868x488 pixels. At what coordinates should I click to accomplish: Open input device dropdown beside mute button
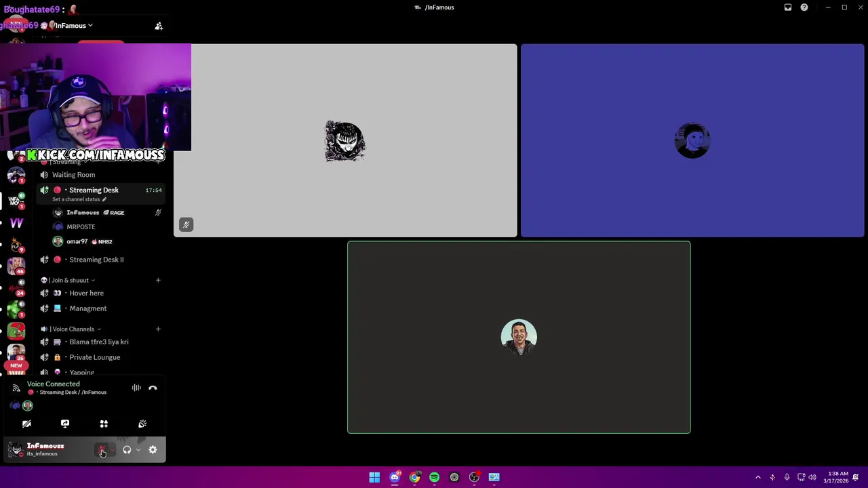click(113, 450)
